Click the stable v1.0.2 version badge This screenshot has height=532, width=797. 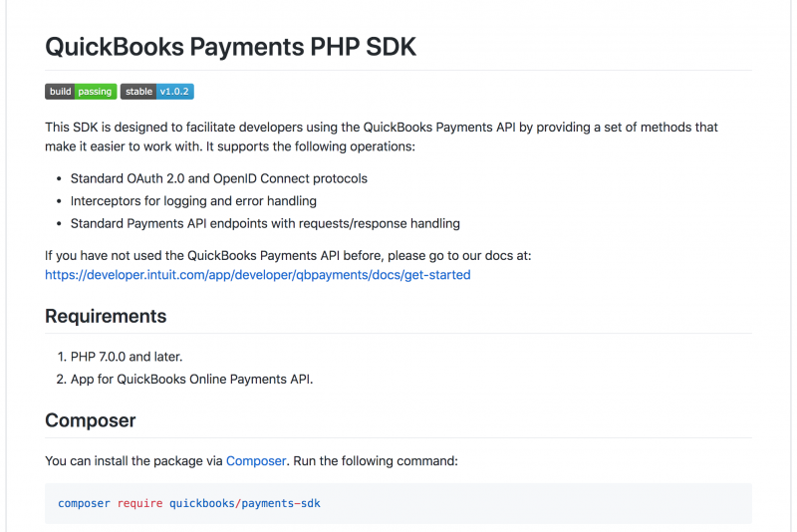point(157,92)
